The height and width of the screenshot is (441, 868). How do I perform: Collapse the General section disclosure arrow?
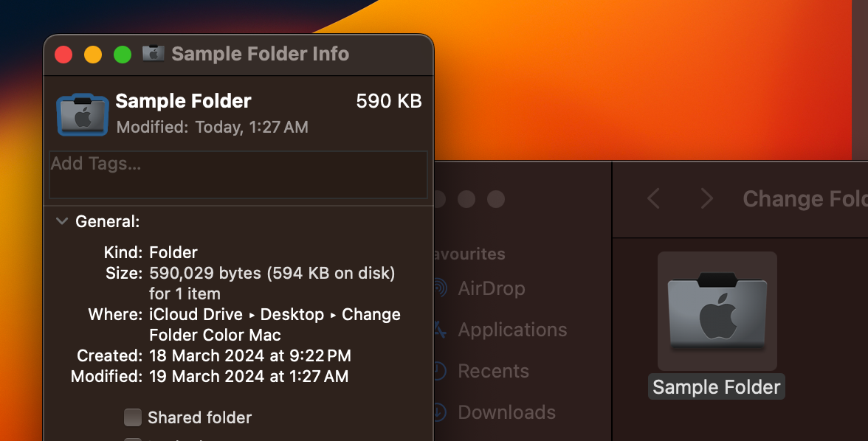62,221
